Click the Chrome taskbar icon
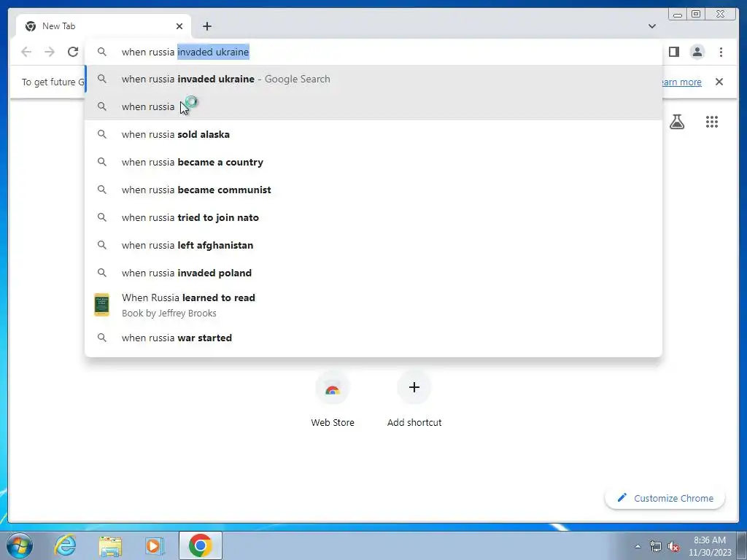Viewport: 747px width, 560px height. click(x=200, y=545)
